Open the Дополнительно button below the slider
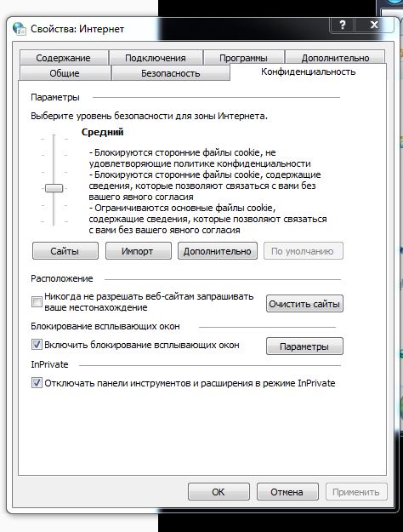The width and height of the screenshot is (403, 532). click(x=218, y=251)
